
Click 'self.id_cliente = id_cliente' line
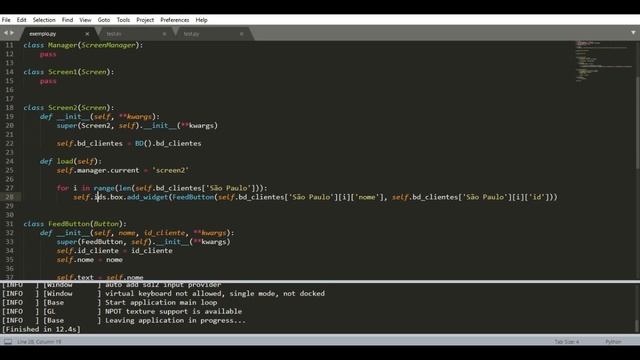(x=115, y=251)
